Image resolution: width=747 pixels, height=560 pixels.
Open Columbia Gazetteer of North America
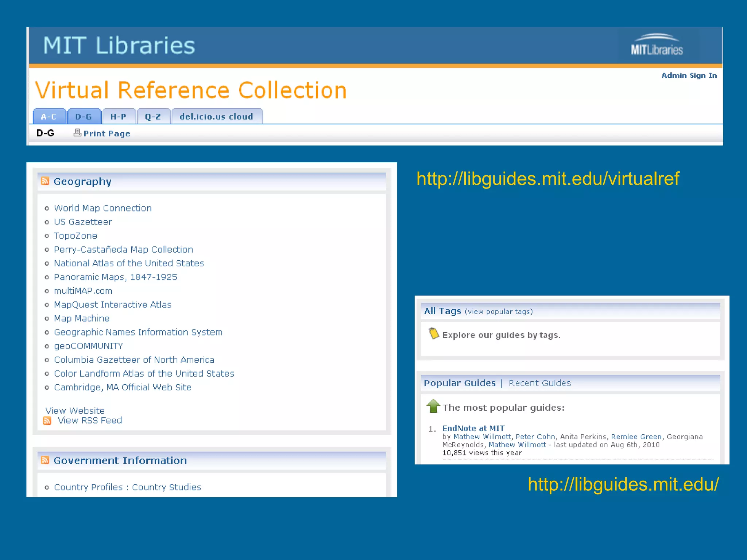point(134,360)
